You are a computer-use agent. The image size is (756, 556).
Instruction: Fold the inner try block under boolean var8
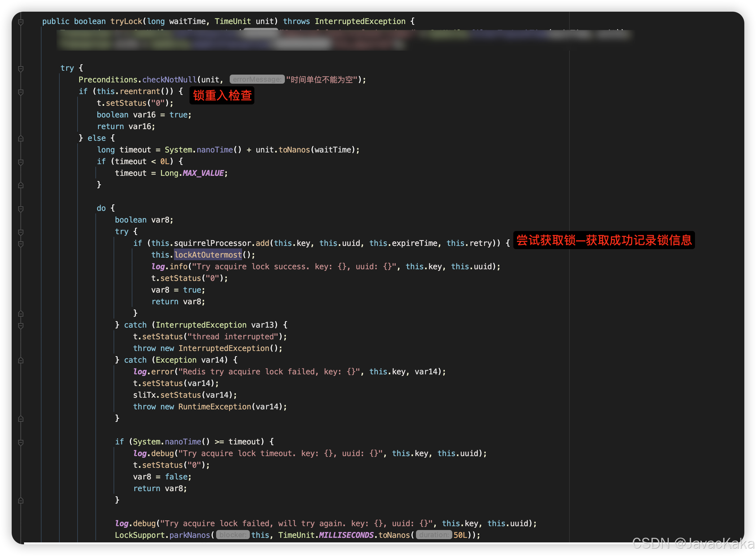pyautogui.click(x=20, y=232)
